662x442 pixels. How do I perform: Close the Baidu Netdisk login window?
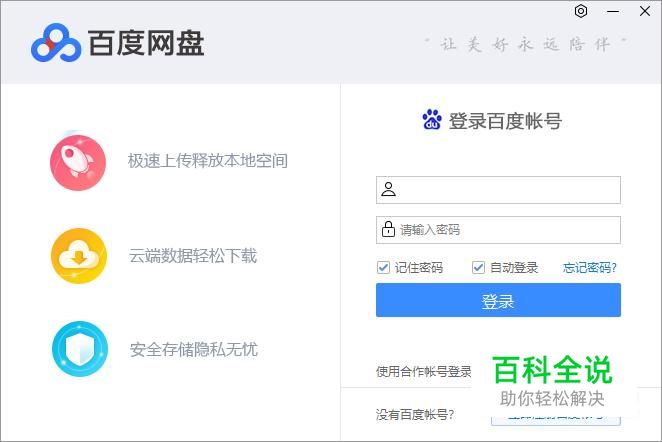644,11
